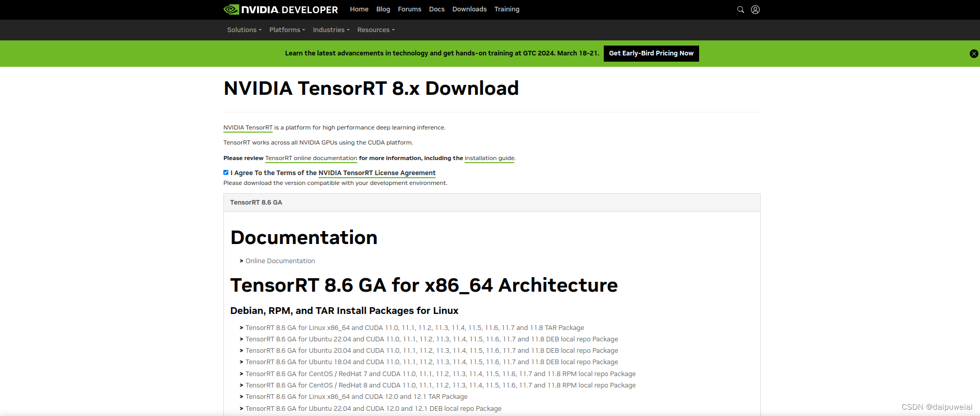Click 'TensorRT works across all NVIDIA GPUs' text
This screenshot has height=416, width=980.
pos(318,142)
